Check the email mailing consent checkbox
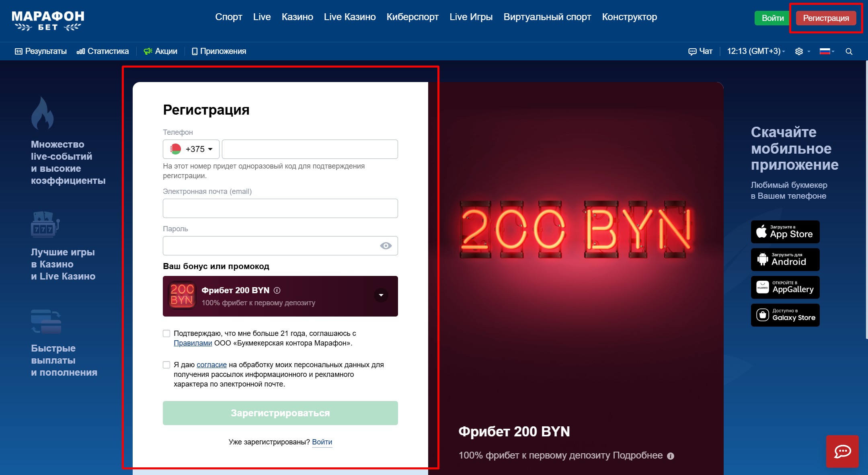This screenshot has width=868, height=475. click(166, 365)
